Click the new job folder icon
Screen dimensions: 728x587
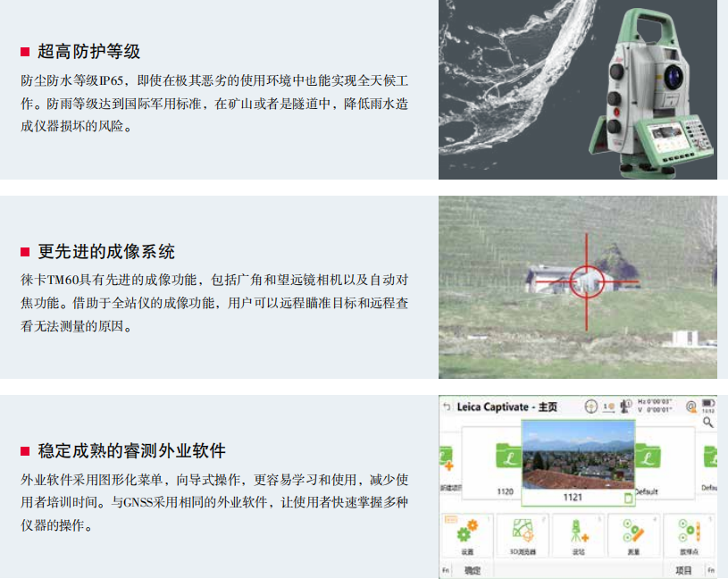pos(446,465)
